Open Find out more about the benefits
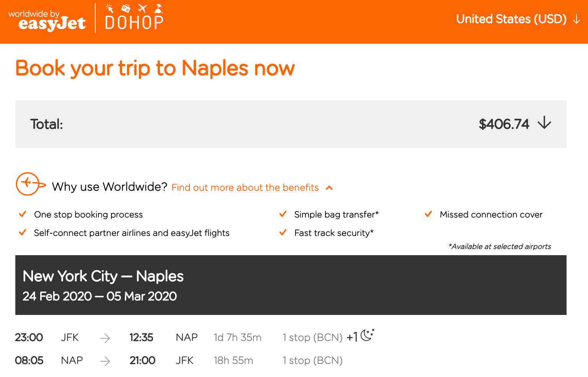This screenshot has width=588, height=377. (x=245, y=187)
